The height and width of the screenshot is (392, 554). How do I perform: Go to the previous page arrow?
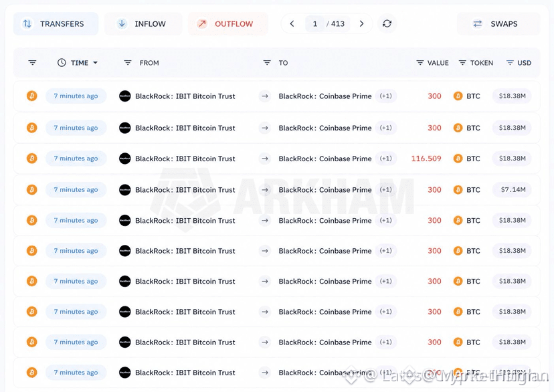click(292, 23)
